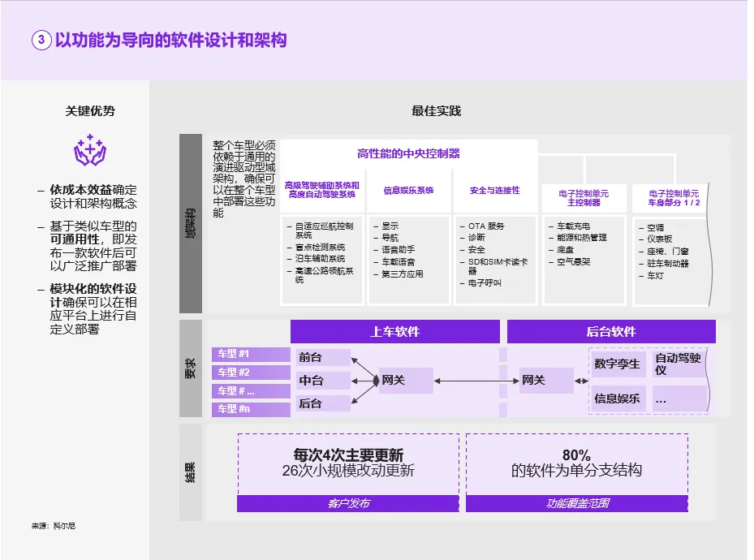Click the 中台 box

click(322, 380)
